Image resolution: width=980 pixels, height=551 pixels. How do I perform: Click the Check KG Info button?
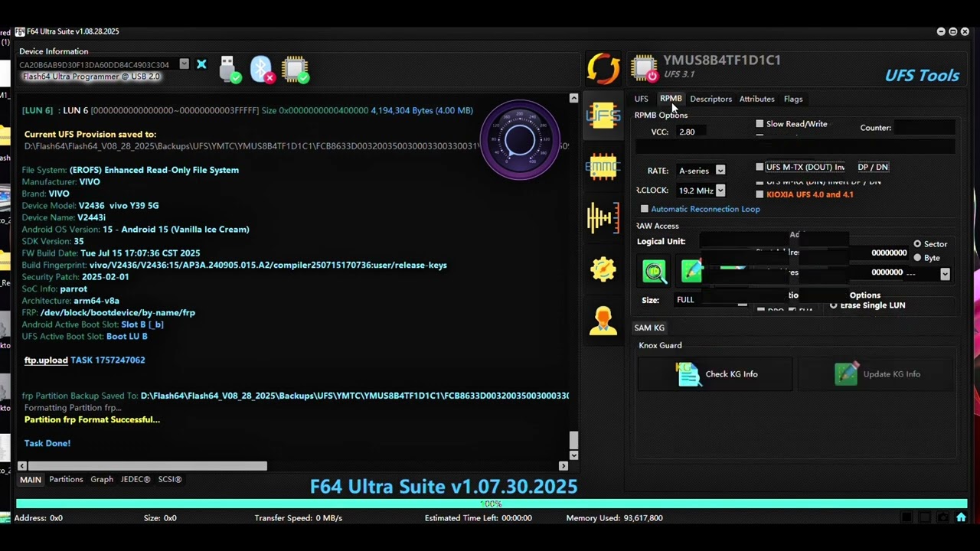[715, 374]
